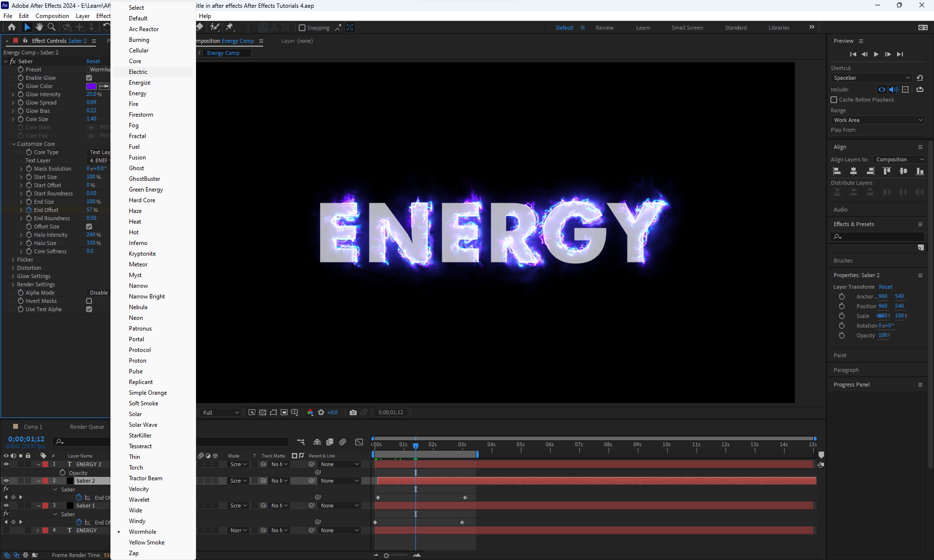Click the Home icon in toolbar
This screenshot has width=934, height=560.
(12, 27)
